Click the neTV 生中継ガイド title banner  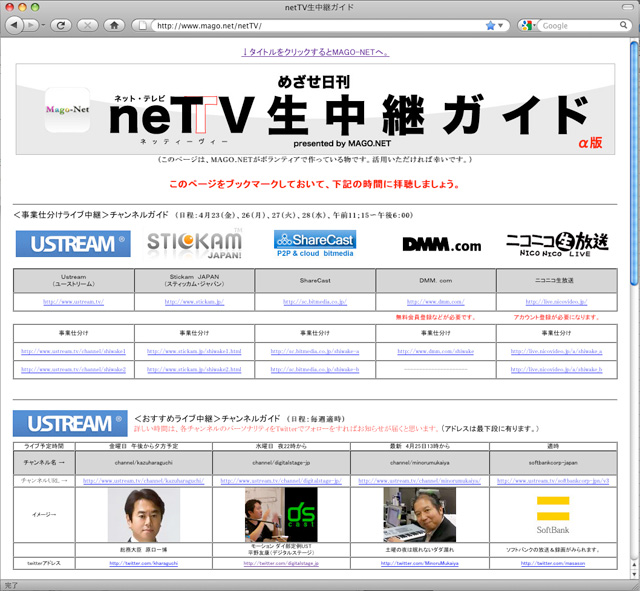pos(315,109)
